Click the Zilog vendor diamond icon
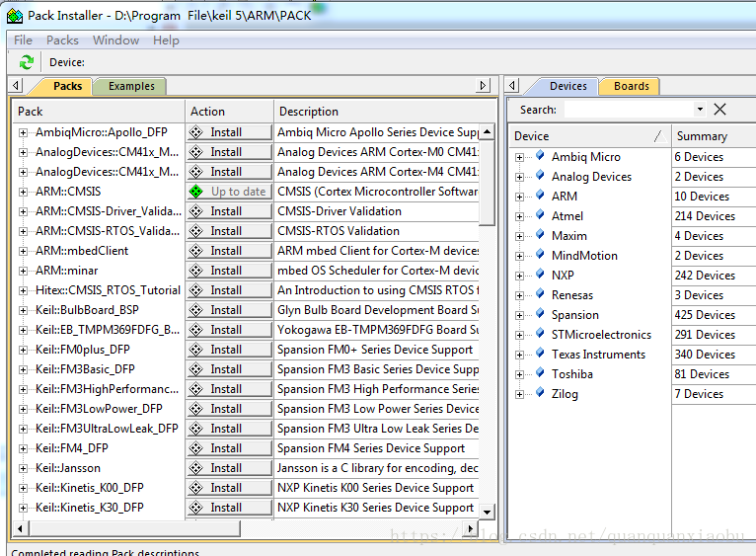Viewport: 756px width, 556px height. pyautogui.click(x=540, y=393)
